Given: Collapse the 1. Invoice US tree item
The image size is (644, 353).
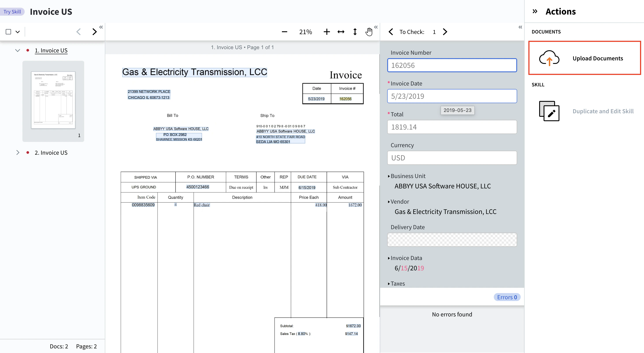Looking at the screenshot, I should pos(17,50).
